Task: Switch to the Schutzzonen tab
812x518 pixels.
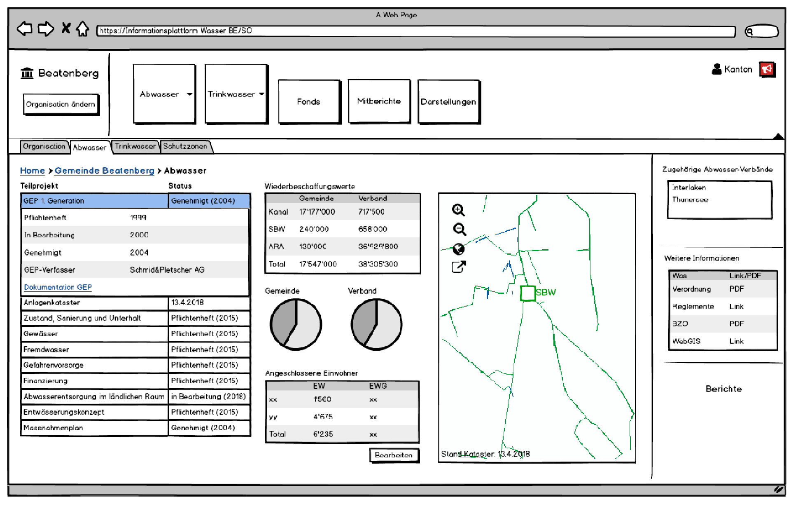Action: click(185, 146)
